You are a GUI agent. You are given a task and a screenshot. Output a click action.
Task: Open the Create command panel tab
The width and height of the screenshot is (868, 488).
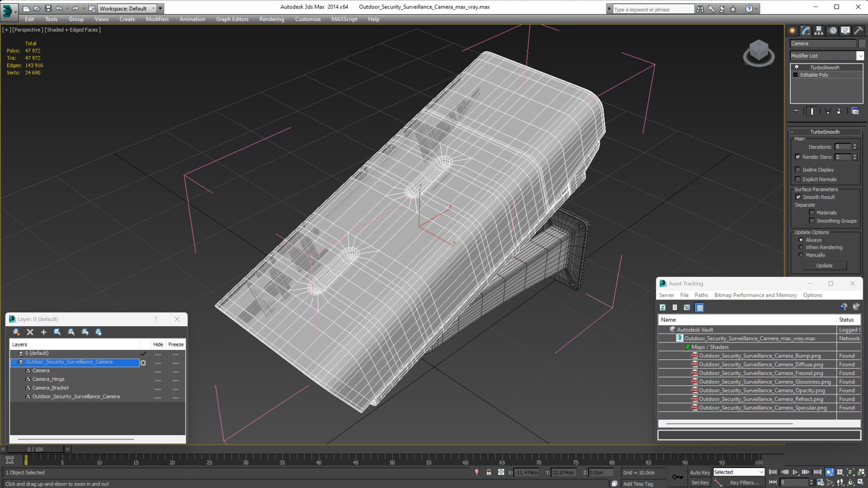point(792,31)
